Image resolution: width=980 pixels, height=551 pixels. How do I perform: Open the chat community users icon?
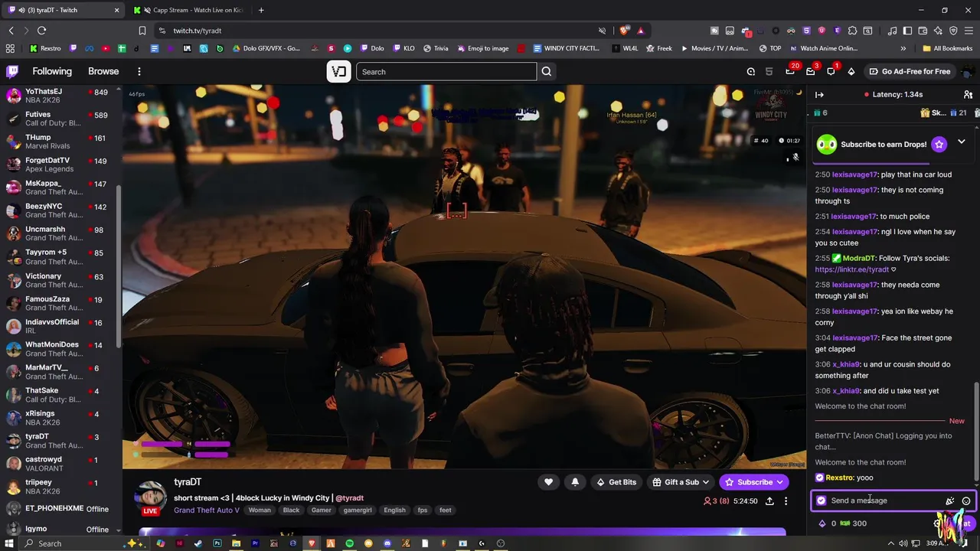coord(968,95)
